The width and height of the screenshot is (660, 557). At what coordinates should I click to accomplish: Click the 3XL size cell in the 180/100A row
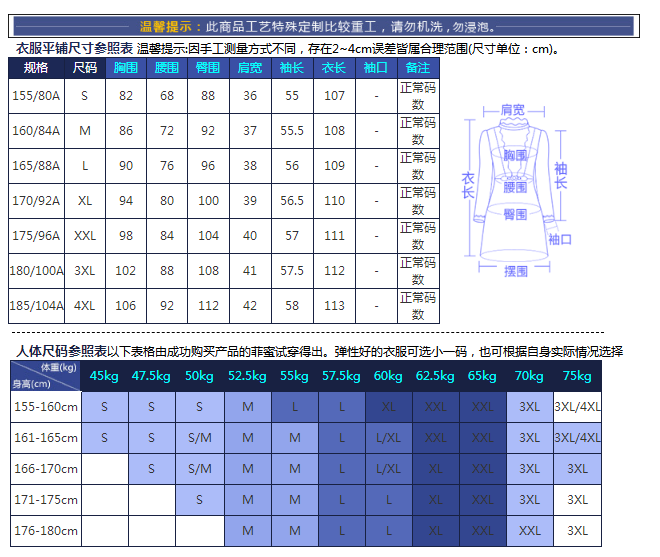tap(85, 271)
